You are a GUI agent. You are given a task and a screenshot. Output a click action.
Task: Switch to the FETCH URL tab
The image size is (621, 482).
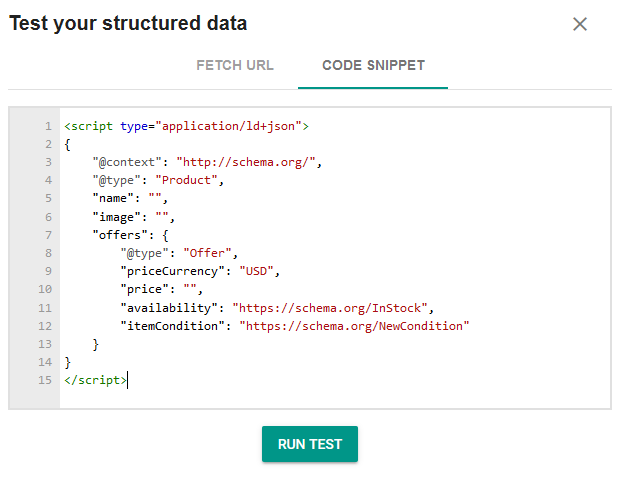click(235, 66)
